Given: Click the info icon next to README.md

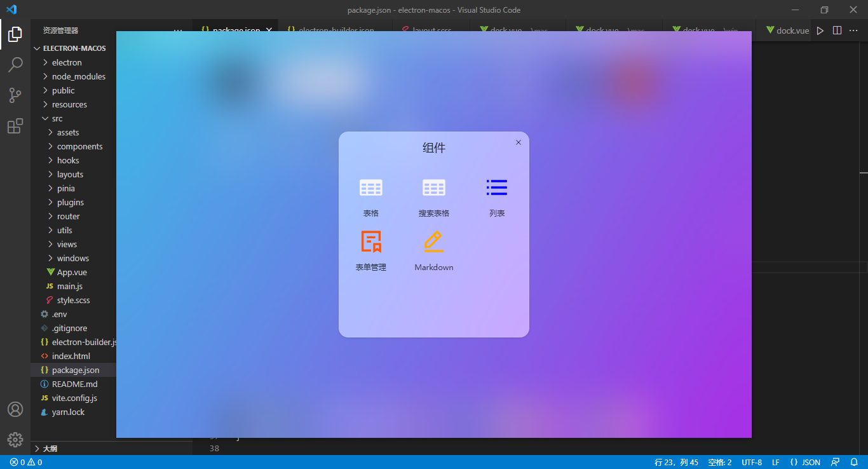Looking at the screenshot, I should [x=44, y=384].
